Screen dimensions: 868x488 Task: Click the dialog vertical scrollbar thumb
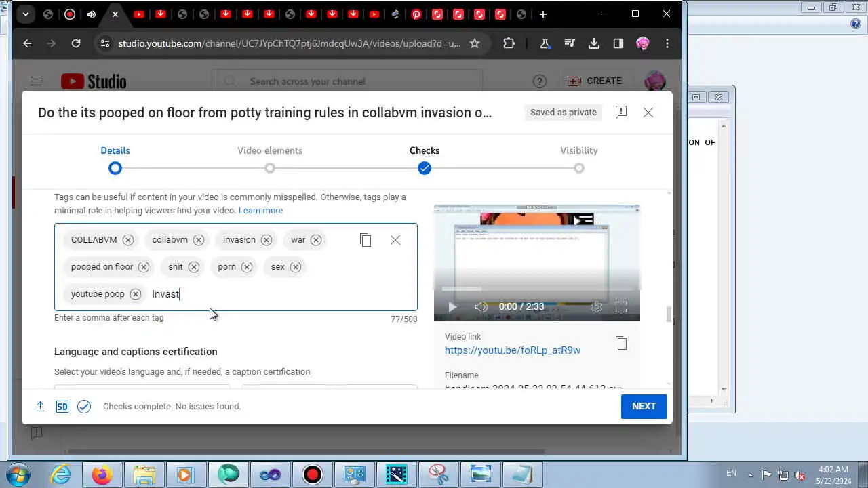point(669,314)
